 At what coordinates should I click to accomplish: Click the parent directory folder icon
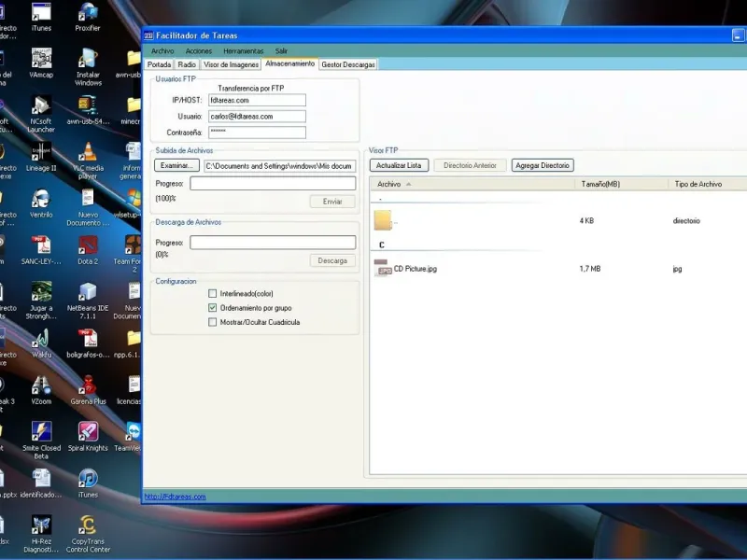click(x=382, y=220)
